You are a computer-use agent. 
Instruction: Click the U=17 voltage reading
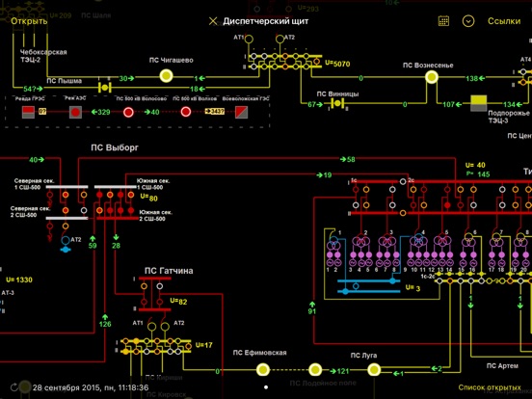pos(204,345)
